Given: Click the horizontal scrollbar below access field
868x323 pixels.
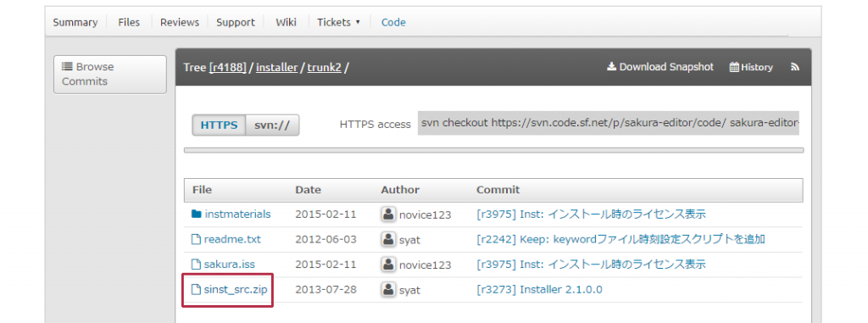Looking at the screenshot, I should (494, 150).
